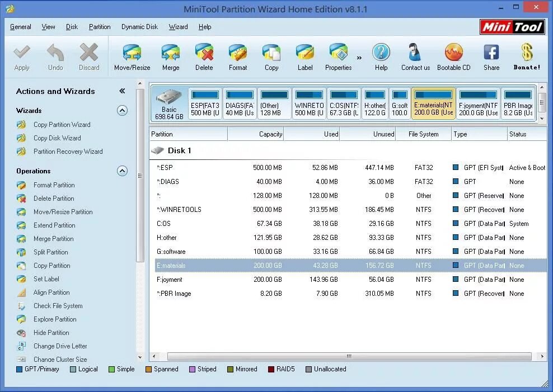Screen dimensions: 553x392
Task: Click the Basic 698.64 GB disk icon
Action: coord(169,104)
